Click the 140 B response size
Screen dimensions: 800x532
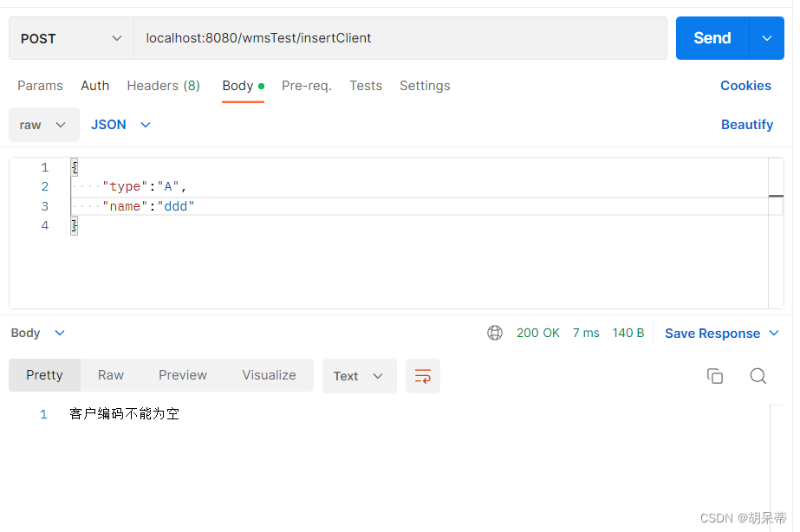point(628,333)
